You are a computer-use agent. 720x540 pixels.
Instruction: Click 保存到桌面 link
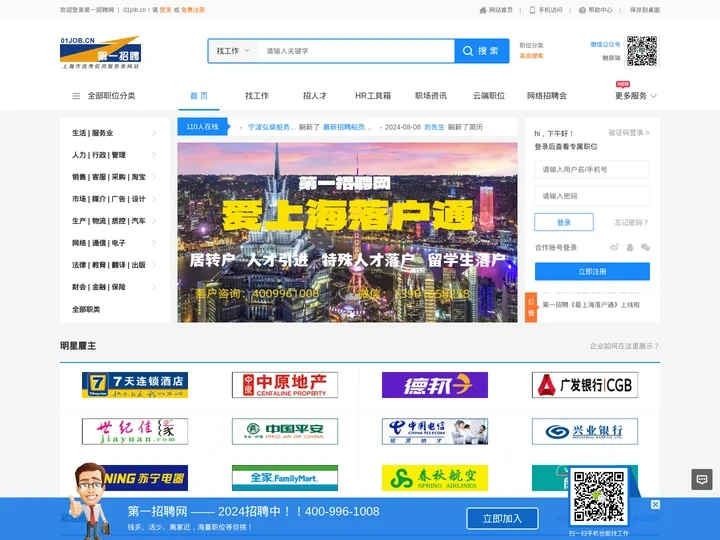(x=645, y=10)
